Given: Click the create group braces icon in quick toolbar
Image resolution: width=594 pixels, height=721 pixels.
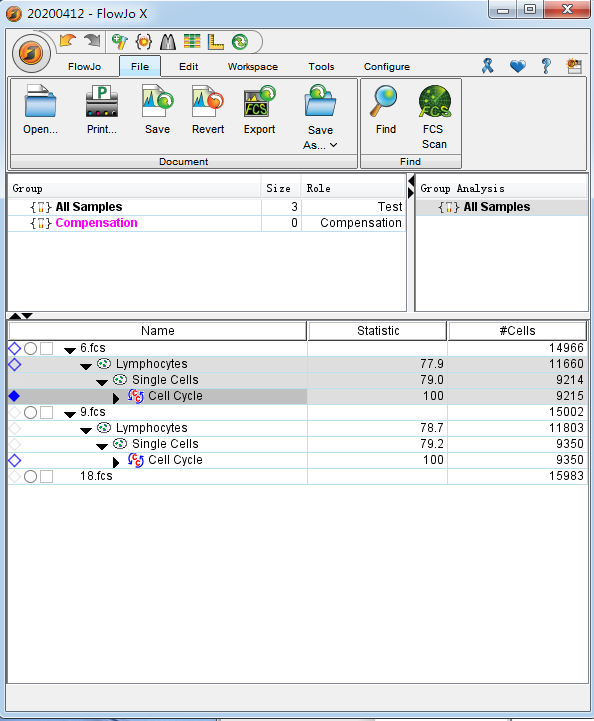Looking at the screenshot, I should [x=143, y=42].
